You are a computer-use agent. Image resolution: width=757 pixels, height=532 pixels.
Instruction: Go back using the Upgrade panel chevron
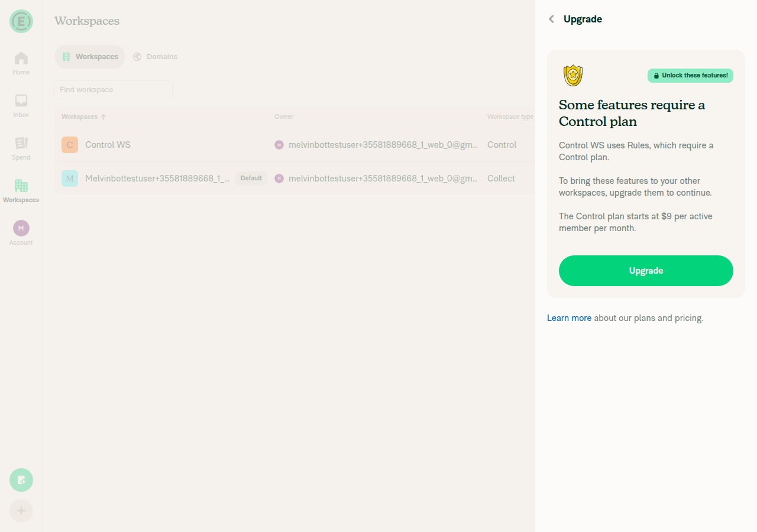click(x=551, y=19)
